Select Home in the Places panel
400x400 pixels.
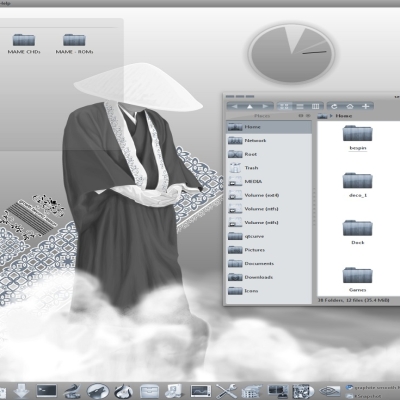tap(269, 127)
